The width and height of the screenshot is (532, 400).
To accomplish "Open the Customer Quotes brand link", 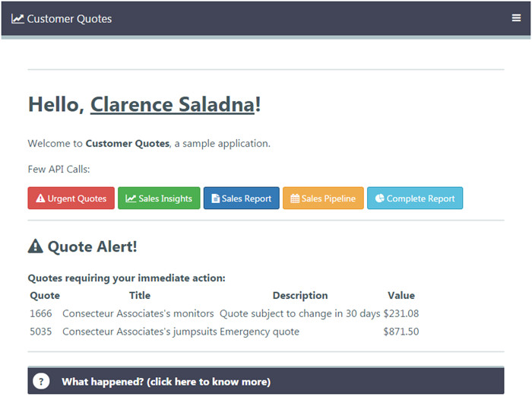I will 62,19.
